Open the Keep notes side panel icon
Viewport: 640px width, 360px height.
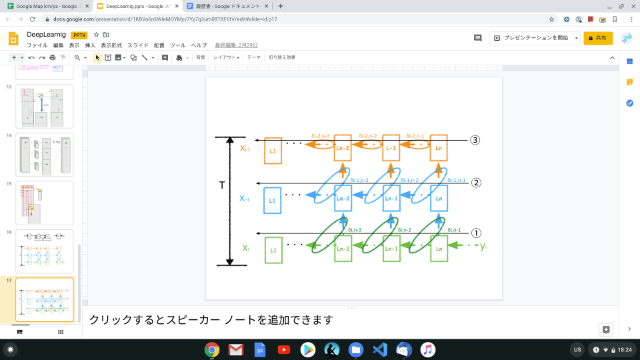[630, 82]
